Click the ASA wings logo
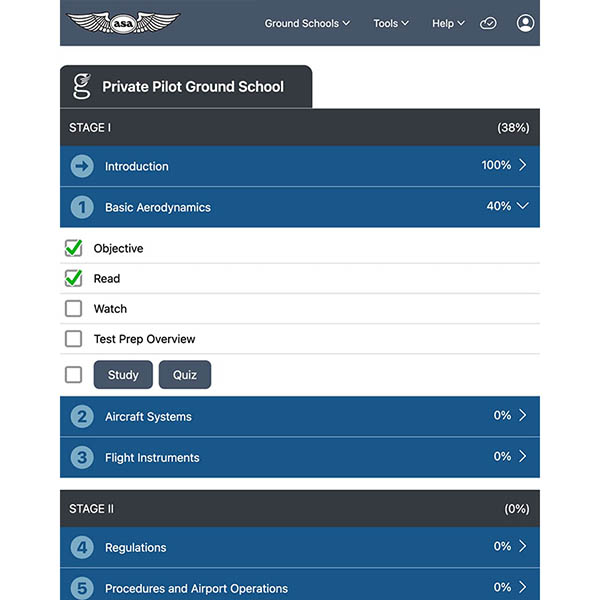Image resolution: width=600 pixels, height=600 pixels. tap(123, 22)
